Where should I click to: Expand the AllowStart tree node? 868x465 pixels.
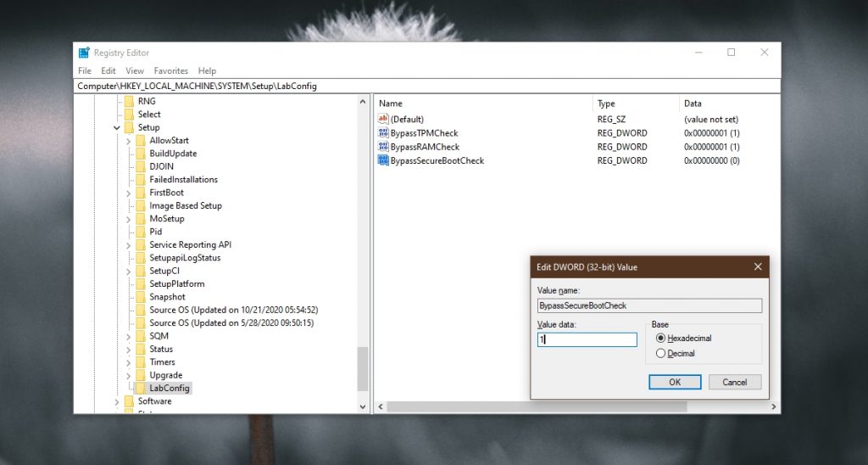click(x=128, y=141)
